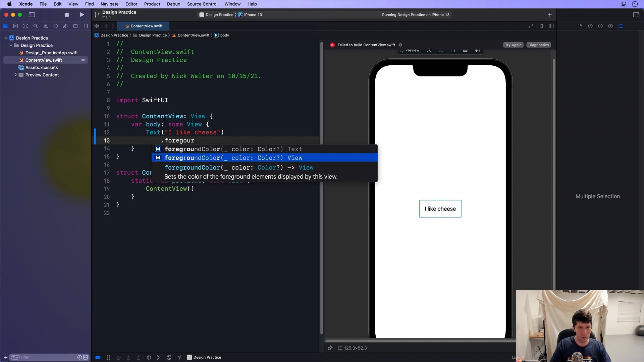Viewport: 644px width, 362px height.
Task: Open the Source Control navigator
Action: pos(15,26)
